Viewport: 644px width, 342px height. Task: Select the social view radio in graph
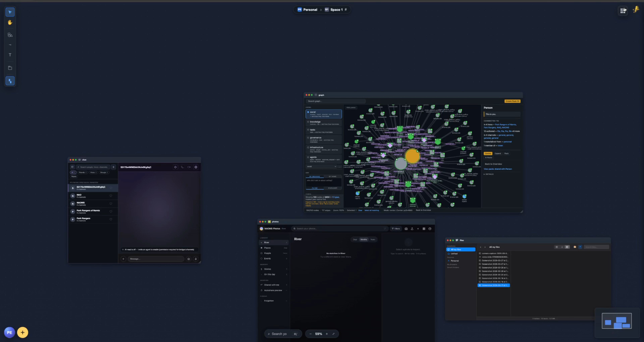(x=308, y=112)
